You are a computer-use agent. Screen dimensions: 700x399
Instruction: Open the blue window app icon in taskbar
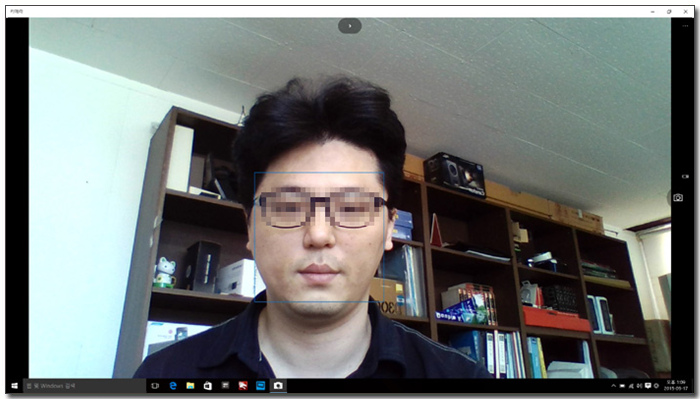pyautogui.click(x=260, y=386)
